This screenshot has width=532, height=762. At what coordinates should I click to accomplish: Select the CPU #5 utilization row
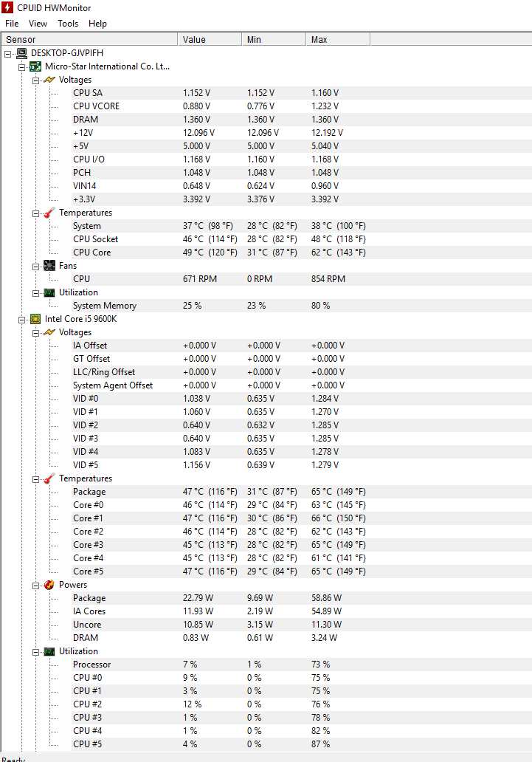pos(301,744)
